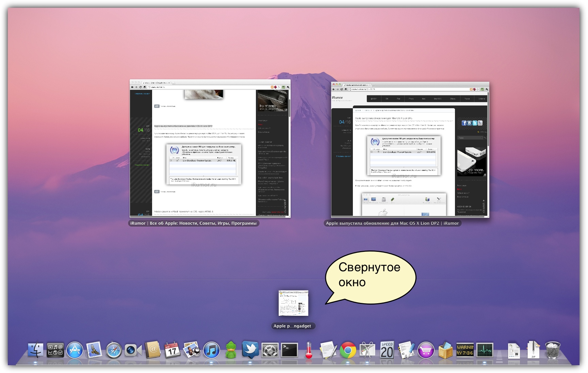
Task: Open the Twitter bird app in Dock
Action: 250,350
